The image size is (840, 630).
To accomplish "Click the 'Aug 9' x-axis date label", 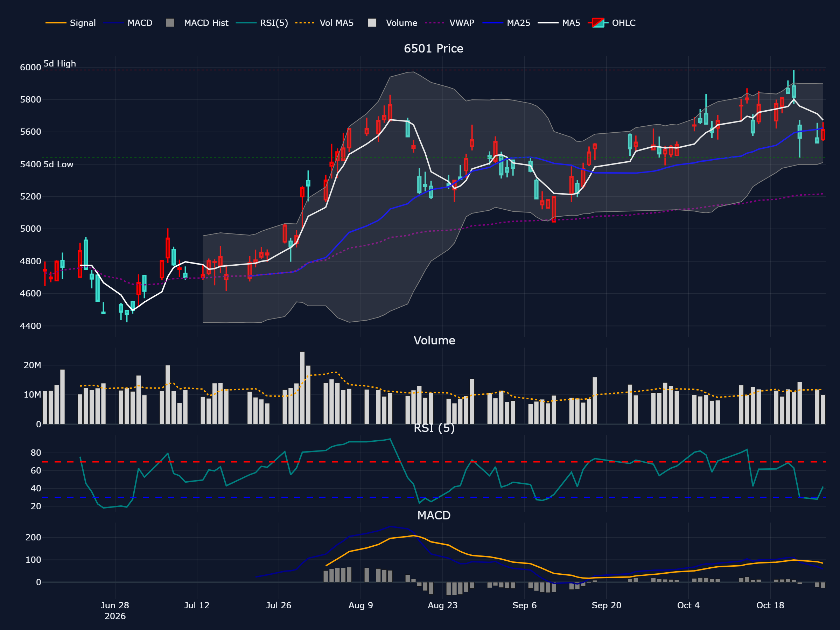I will coord(361,605).
